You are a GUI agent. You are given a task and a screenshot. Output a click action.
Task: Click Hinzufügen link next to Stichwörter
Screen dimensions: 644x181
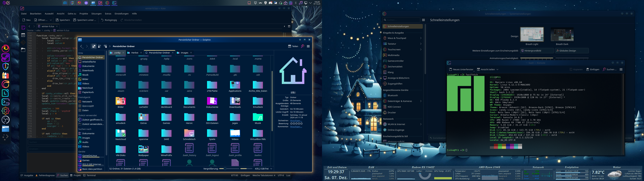coord(296,120)
